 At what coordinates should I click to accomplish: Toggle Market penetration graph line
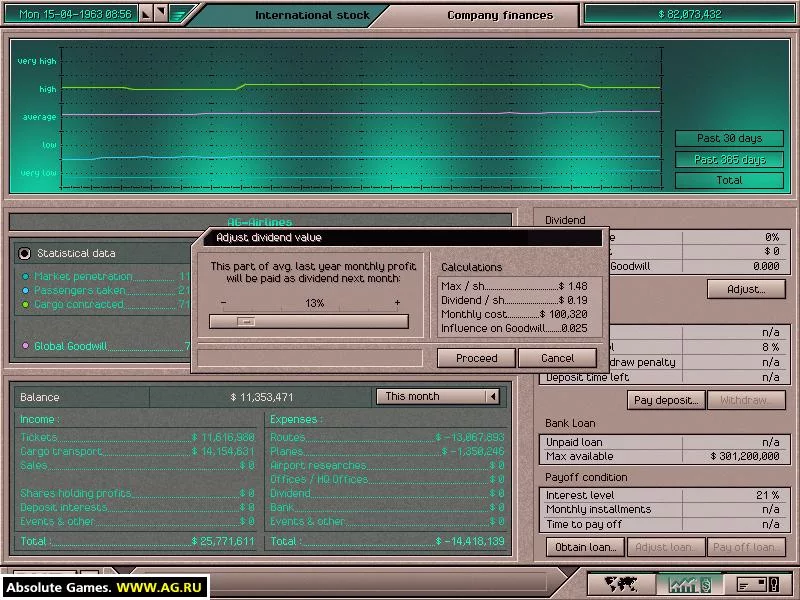point(26,277)
